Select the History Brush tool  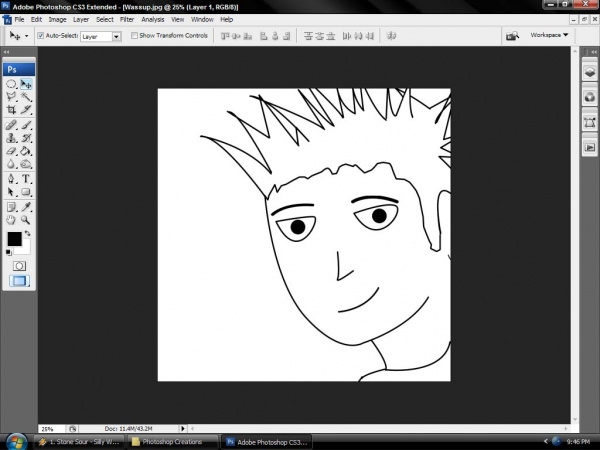[x=26, y=138]
